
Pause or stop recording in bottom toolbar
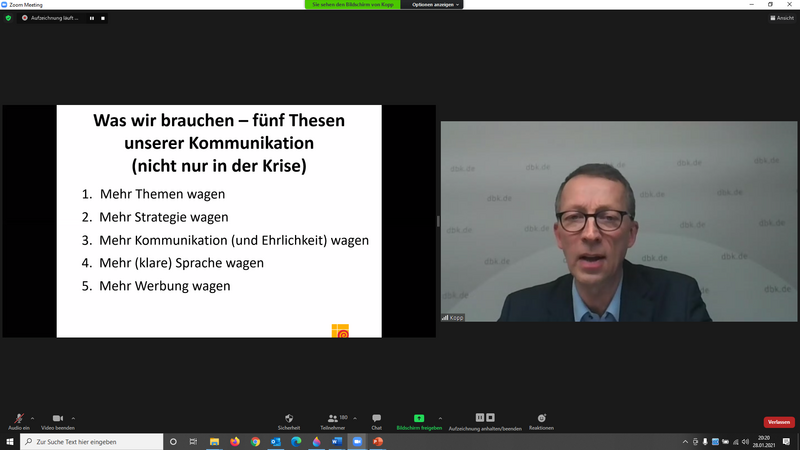485,418
